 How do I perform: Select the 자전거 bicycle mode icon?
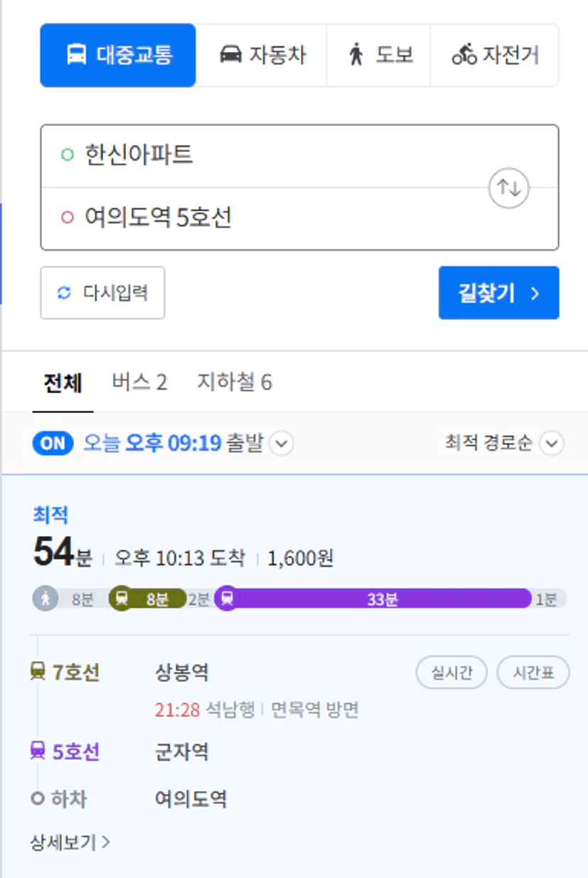tap(464, 55)
